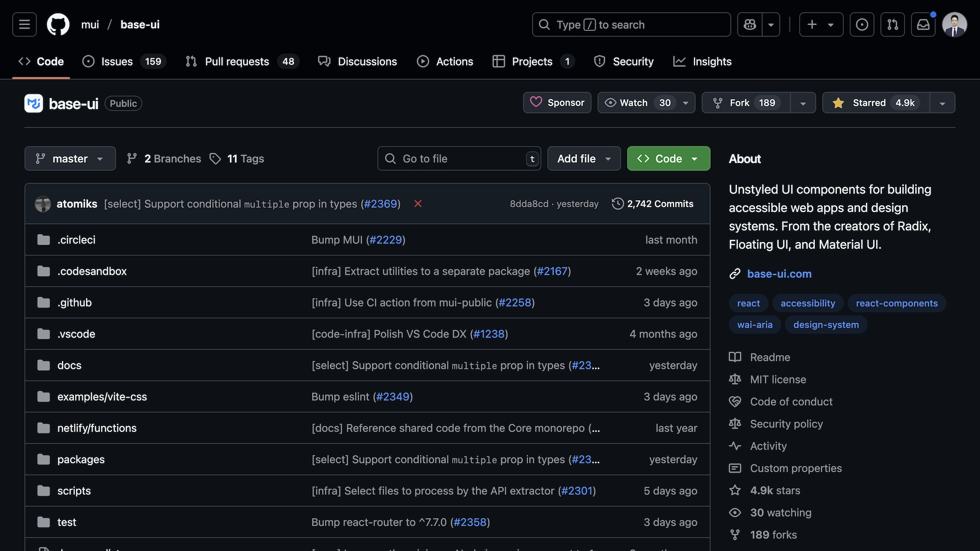View the 2 Branches link

[x=164, y=159]
